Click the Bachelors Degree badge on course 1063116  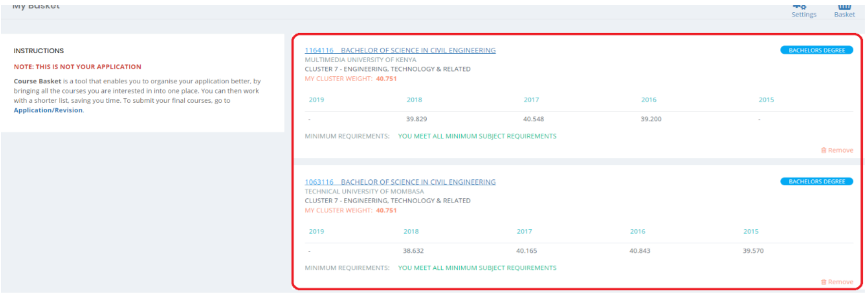pos(816,182)
